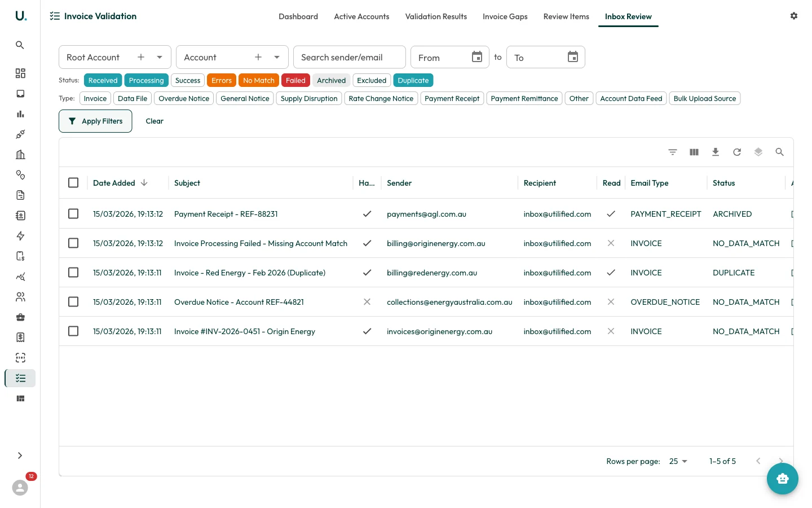Expand the sidebar with the chevron
The width and height of the screenshot is (812, 508).
20,456
